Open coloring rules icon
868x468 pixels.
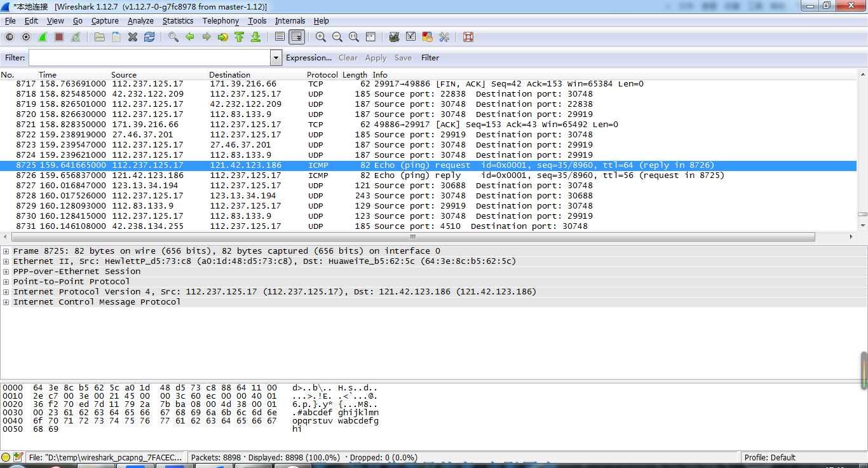pos(428,37)
